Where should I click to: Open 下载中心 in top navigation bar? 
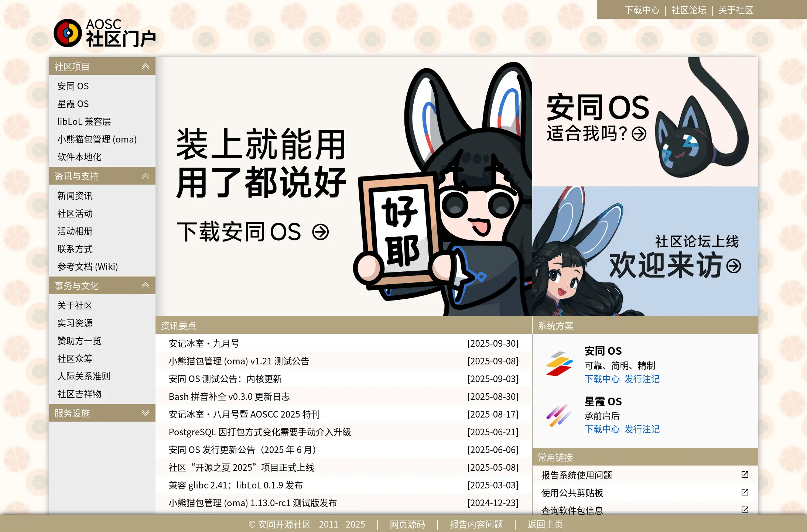point(642,10)
